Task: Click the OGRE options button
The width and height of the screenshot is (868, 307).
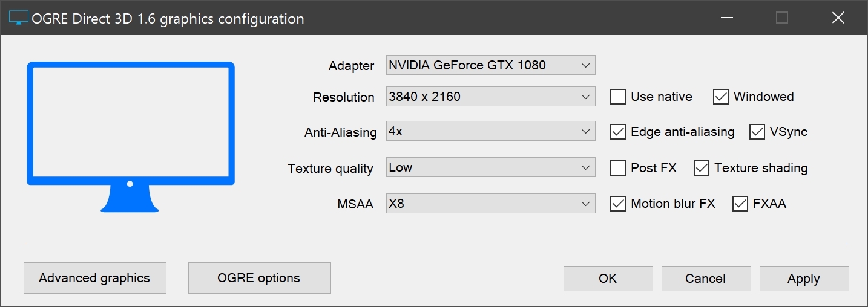Action: [x=259, y=278]
